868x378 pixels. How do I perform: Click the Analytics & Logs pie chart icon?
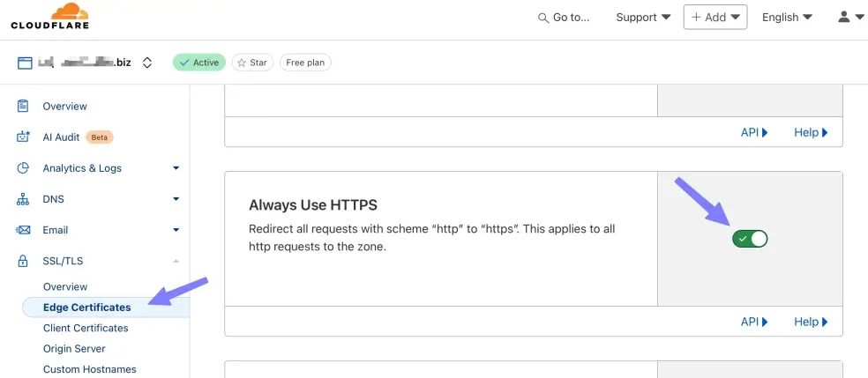[23, 168]
